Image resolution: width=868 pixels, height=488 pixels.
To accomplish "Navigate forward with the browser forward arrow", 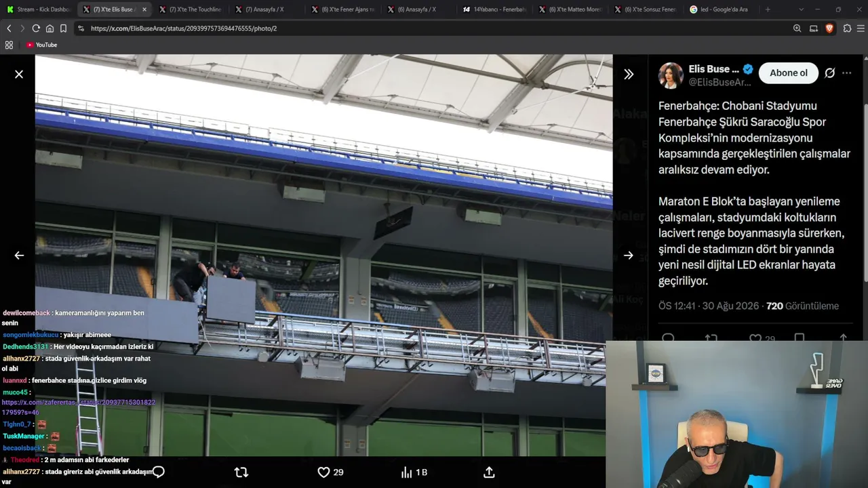I will point(22,28).
